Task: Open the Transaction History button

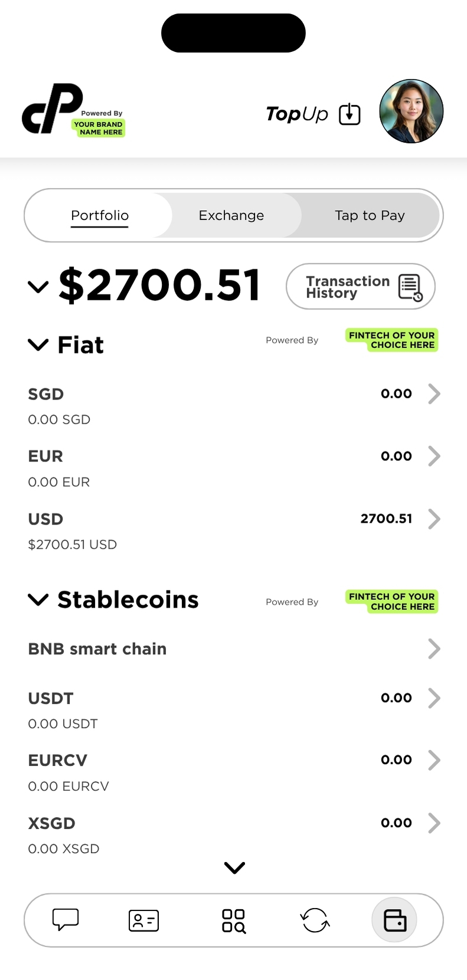Action: pyautogui.click(x=360, y=287)
